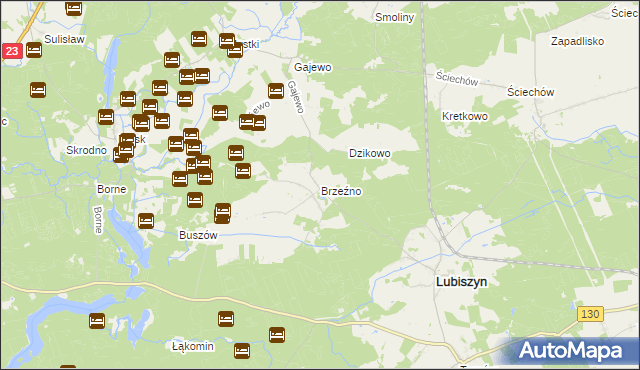Screen dimensions: 640x370
Task: Click the hotel marker just left of Buszów
Action: 146,221
